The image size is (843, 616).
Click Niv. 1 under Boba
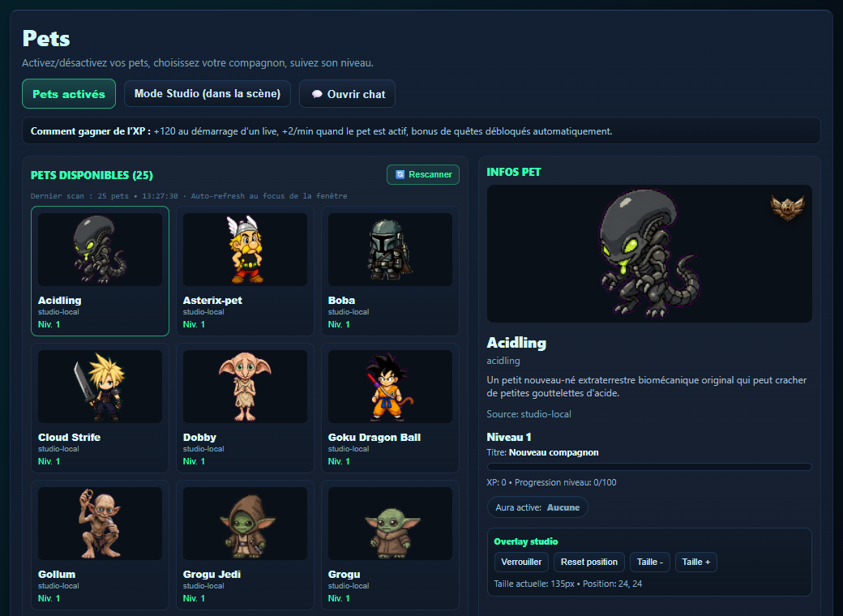tap(340, 325)
